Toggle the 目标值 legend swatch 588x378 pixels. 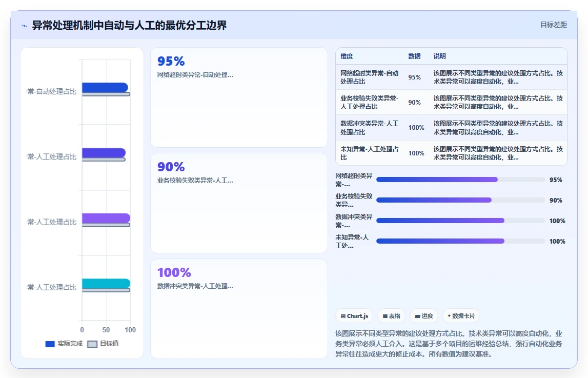(92, 344)
